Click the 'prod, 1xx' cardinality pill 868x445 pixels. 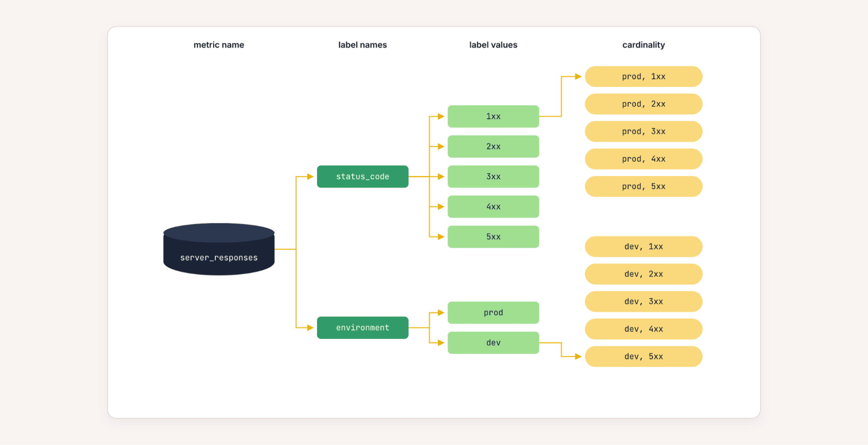point(644,76)
